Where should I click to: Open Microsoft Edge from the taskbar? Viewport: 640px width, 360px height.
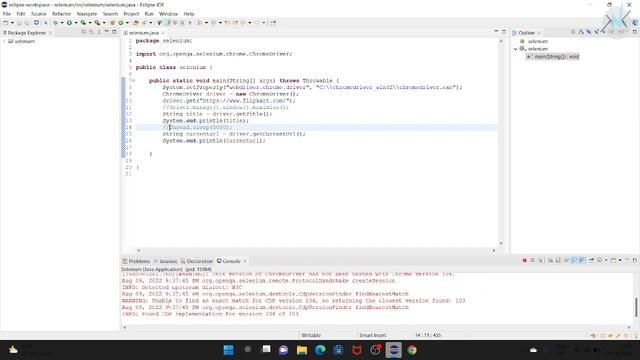click(320, 350)
